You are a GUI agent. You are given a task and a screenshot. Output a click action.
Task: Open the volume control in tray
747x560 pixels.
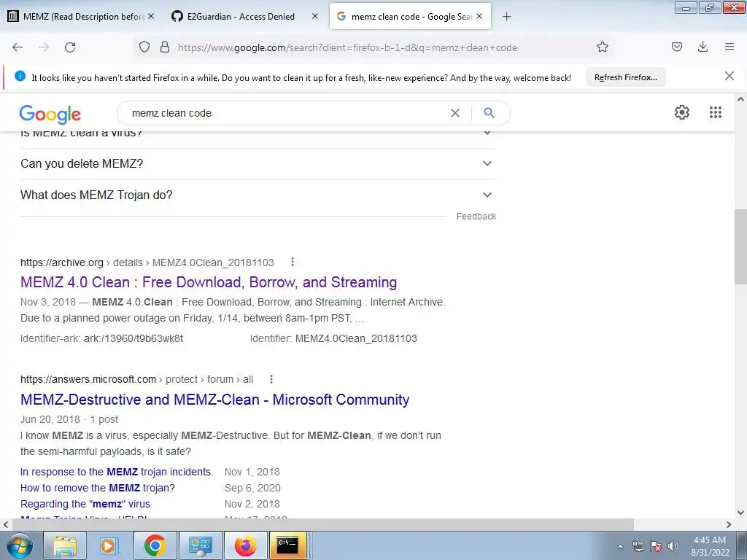(x=673, y=546)
